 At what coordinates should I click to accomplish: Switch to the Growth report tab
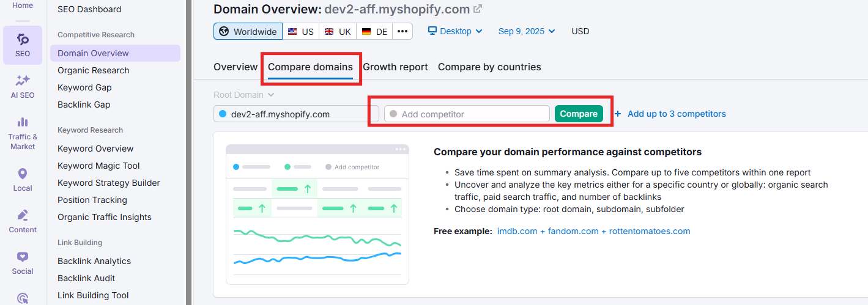[395, 67]
